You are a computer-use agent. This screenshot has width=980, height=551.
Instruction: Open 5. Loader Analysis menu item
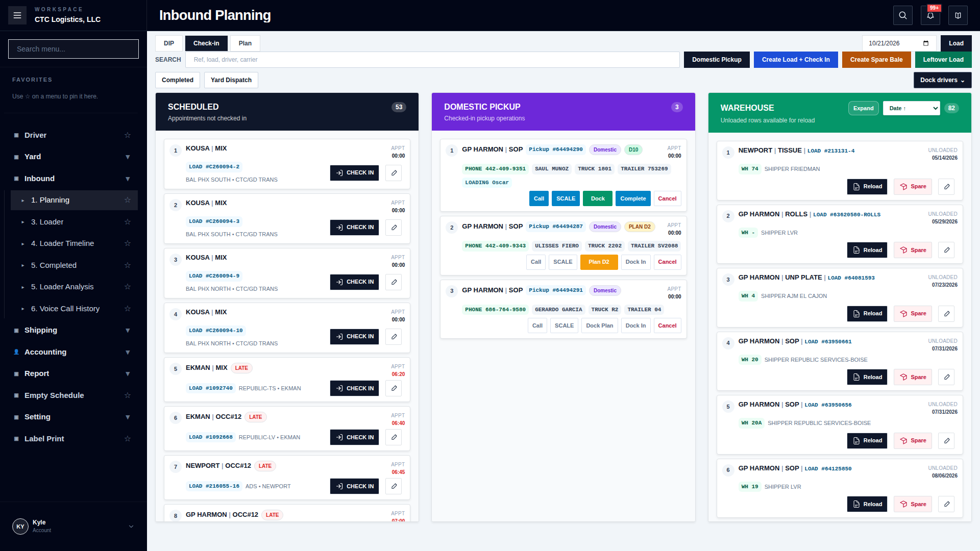pos(62,287)
